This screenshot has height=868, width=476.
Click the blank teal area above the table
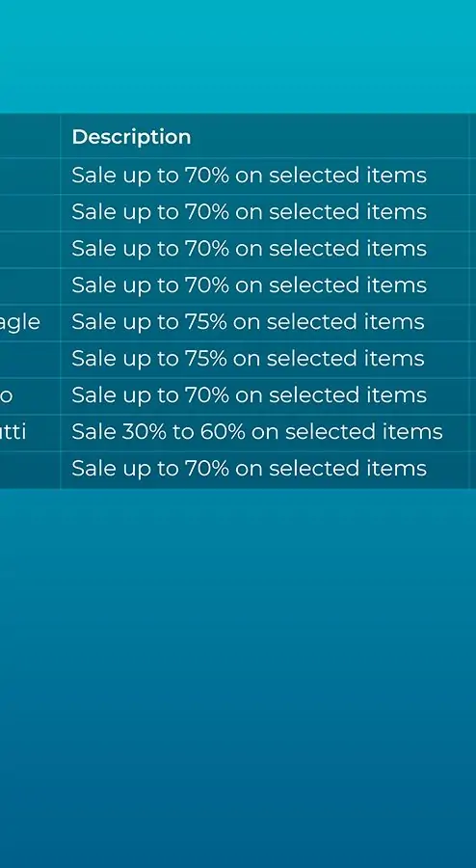[x=238, y=55]
